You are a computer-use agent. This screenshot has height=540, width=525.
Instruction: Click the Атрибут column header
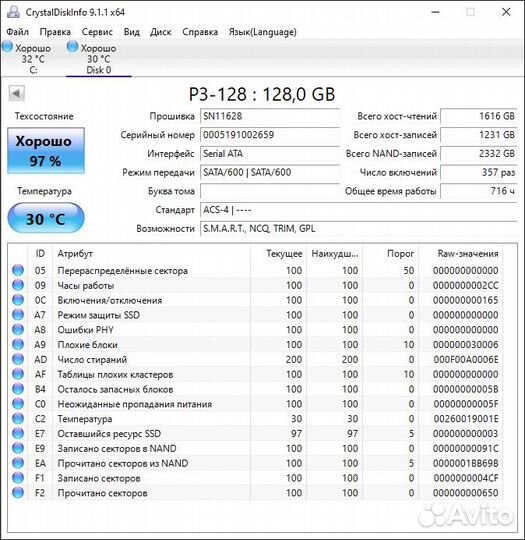point(151,254)
